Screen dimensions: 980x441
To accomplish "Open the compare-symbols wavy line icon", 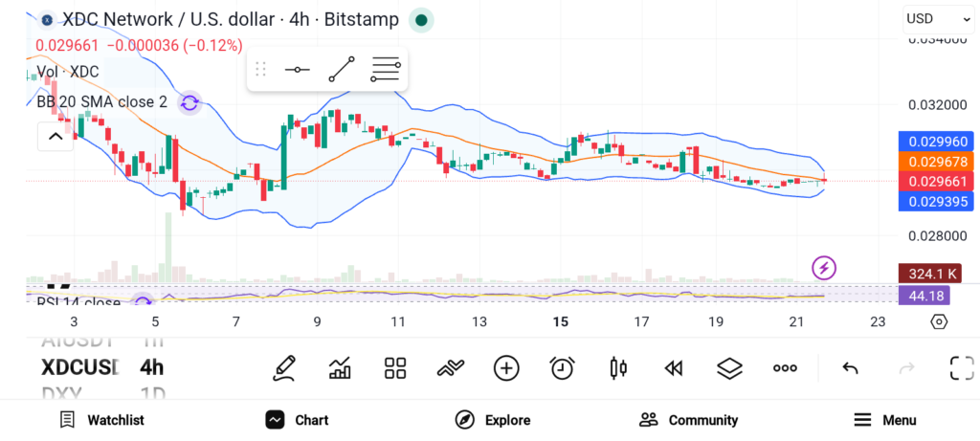I will click(x=451, y=368).
